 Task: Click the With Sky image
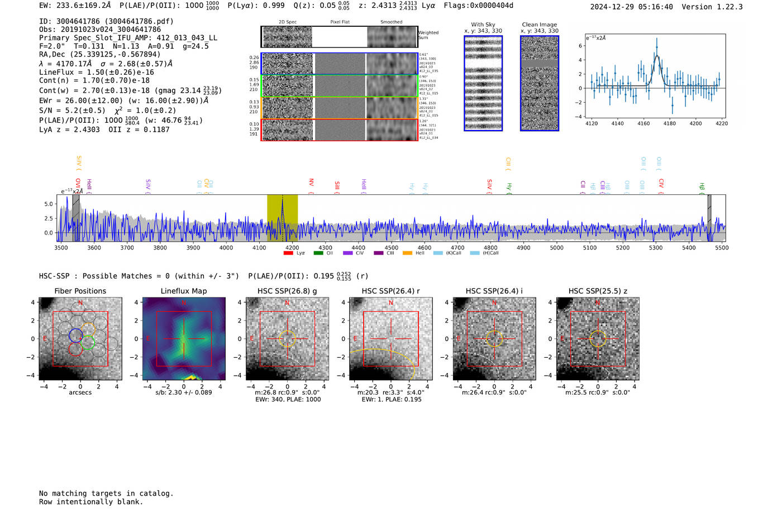483,83
